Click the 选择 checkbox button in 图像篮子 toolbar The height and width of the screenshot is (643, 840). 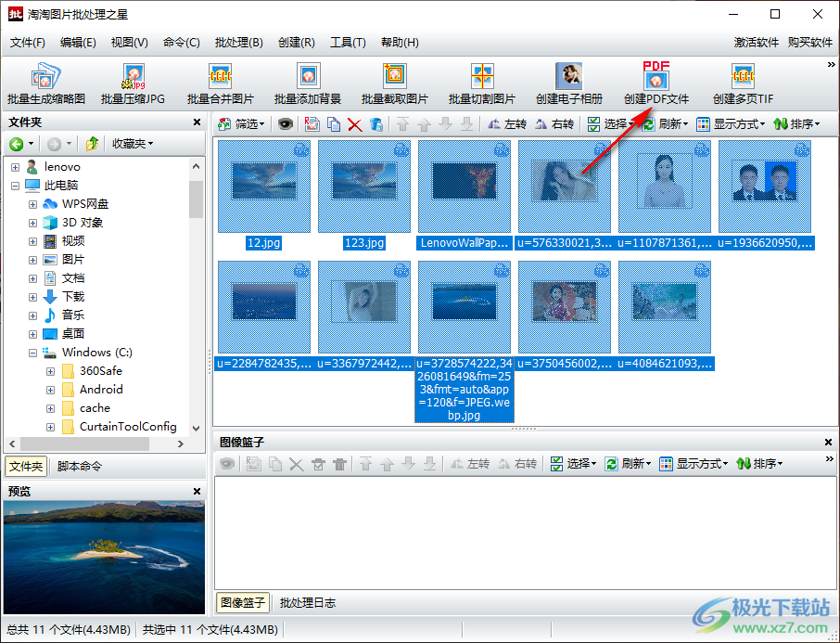click(x=571, y=464)
